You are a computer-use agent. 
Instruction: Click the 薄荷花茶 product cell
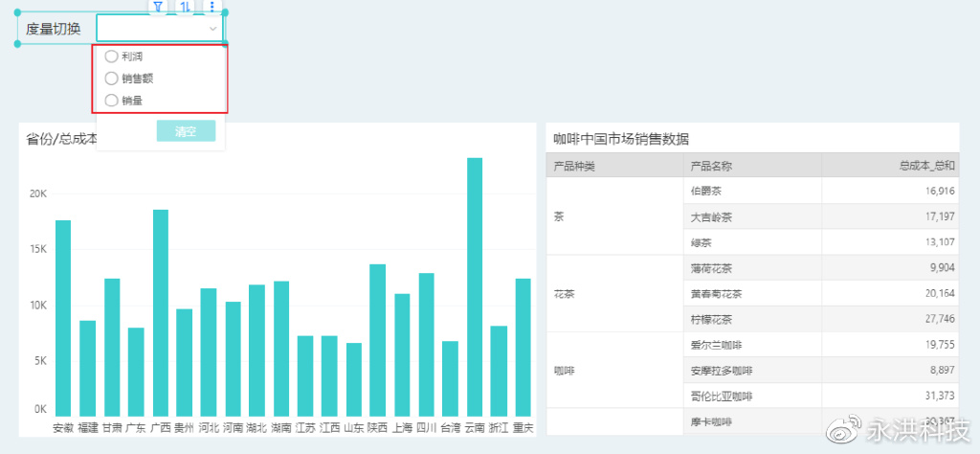(x=752, y=267)
